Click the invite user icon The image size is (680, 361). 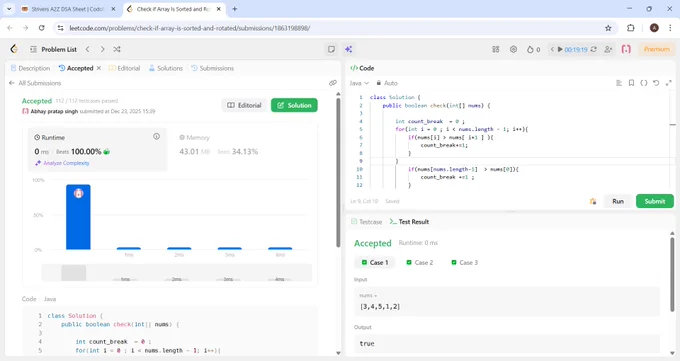click(608, 49)
